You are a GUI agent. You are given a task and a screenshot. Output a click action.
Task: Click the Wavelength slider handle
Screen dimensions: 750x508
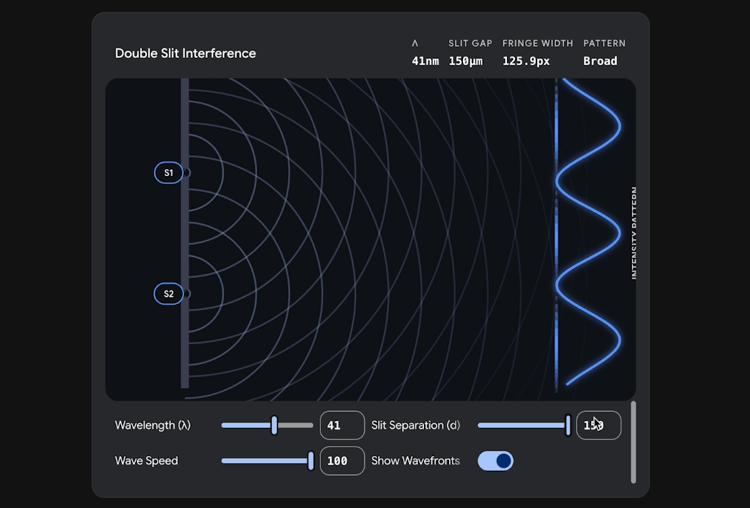(274, 425)
